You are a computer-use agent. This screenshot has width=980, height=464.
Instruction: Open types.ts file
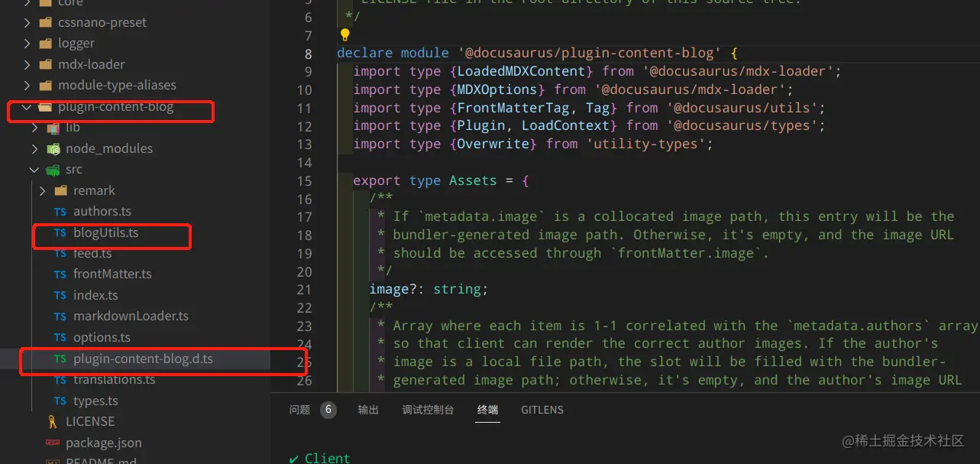tap(95, 401)
